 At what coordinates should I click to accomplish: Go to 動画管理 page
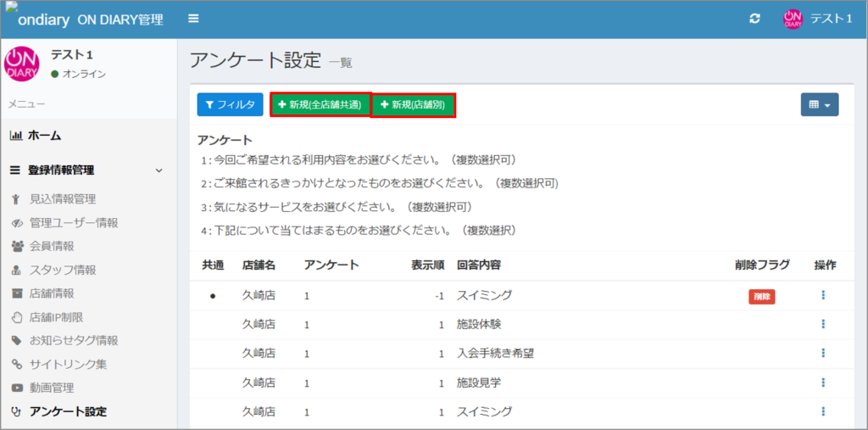[51, 388]
